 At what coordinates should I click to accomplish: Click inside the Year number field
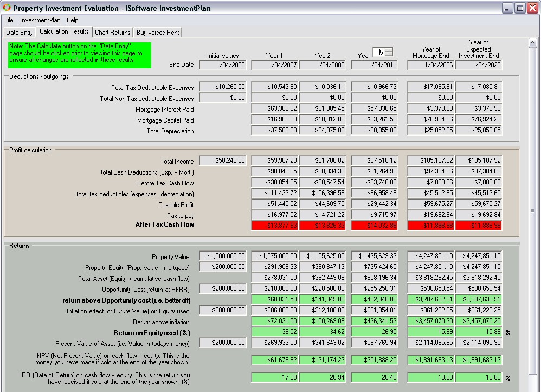pos(379,52)
